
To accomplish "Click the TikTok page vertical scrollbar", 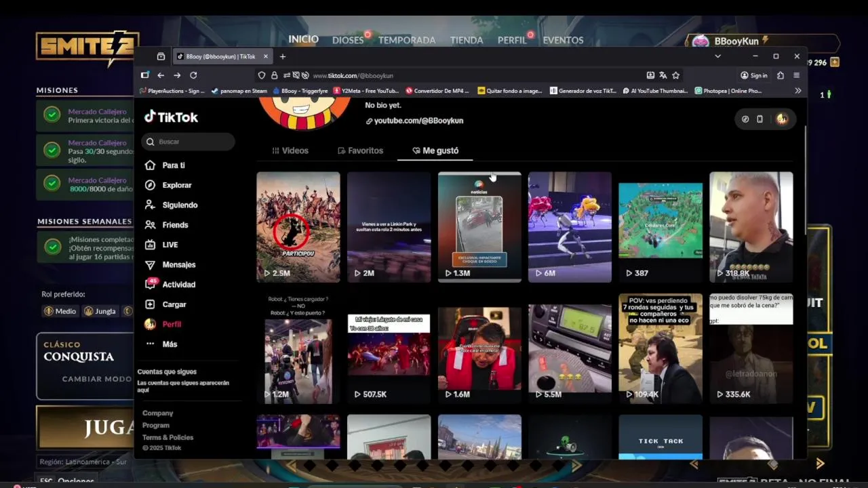I will [x=805, y=180].
